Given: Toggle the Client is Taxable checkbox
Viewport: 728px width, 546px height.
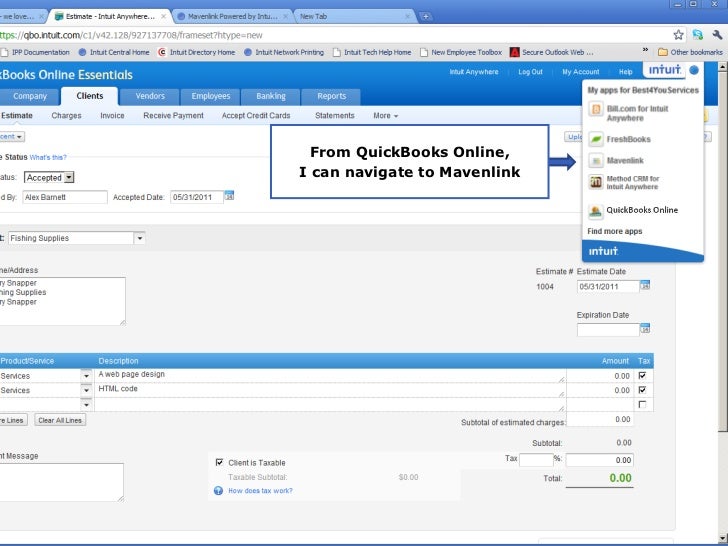Looking at the screenshot, I should click(x=220, y=462).
